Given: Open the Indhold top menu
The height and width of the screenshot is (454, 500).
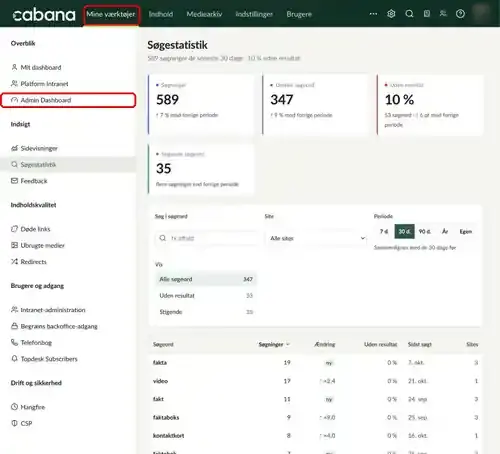Looking at the screenshot, I should coord(161,14).
